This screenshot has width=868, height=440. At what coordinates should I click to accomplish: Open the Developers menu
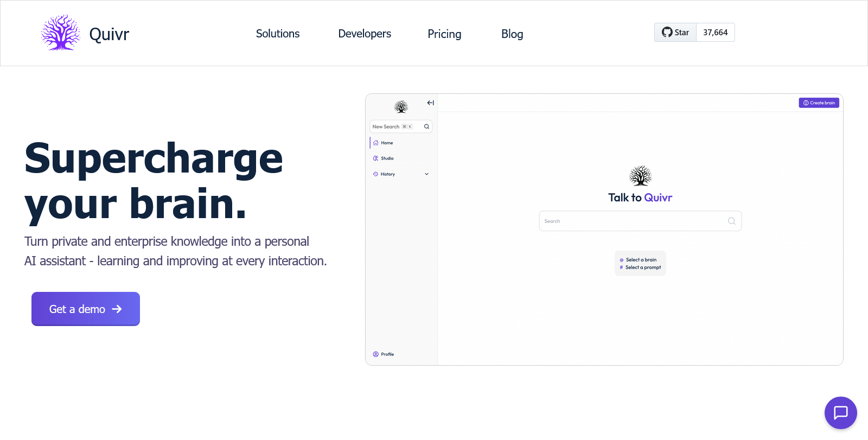(x=365, y=34)
